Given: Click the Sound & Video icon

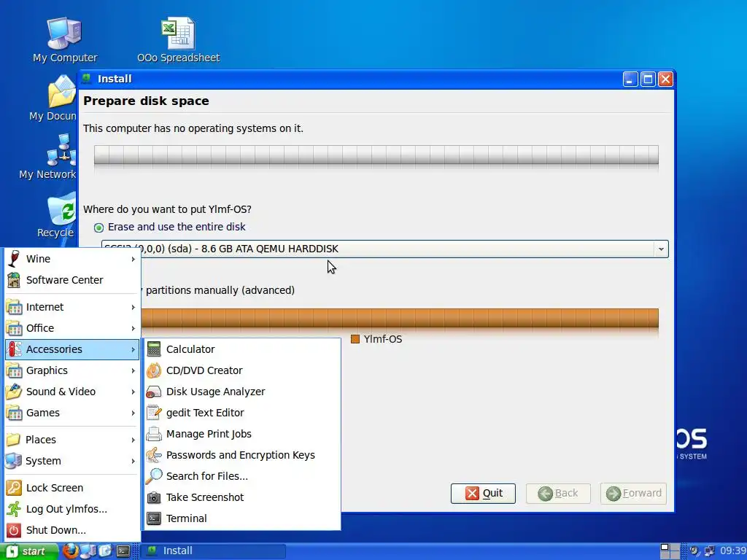Looking at the screenshot, I should pyautogui.click(x=14, y=392).
